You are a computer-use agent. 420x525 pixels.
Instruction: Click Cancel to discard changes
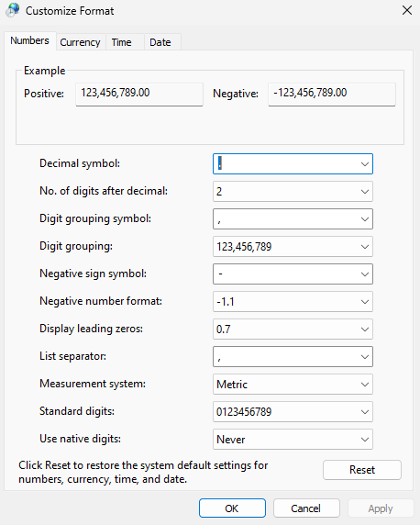306,508
